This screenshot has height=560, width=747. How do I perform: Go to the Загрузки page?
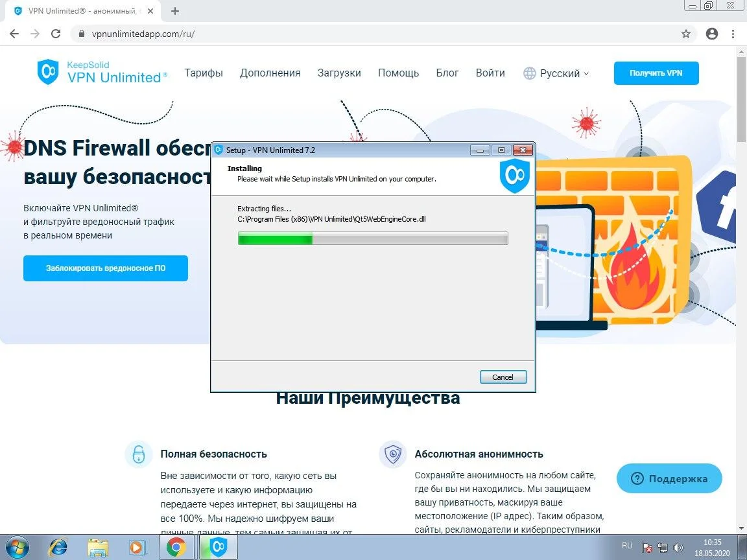(x=339, y=73)
